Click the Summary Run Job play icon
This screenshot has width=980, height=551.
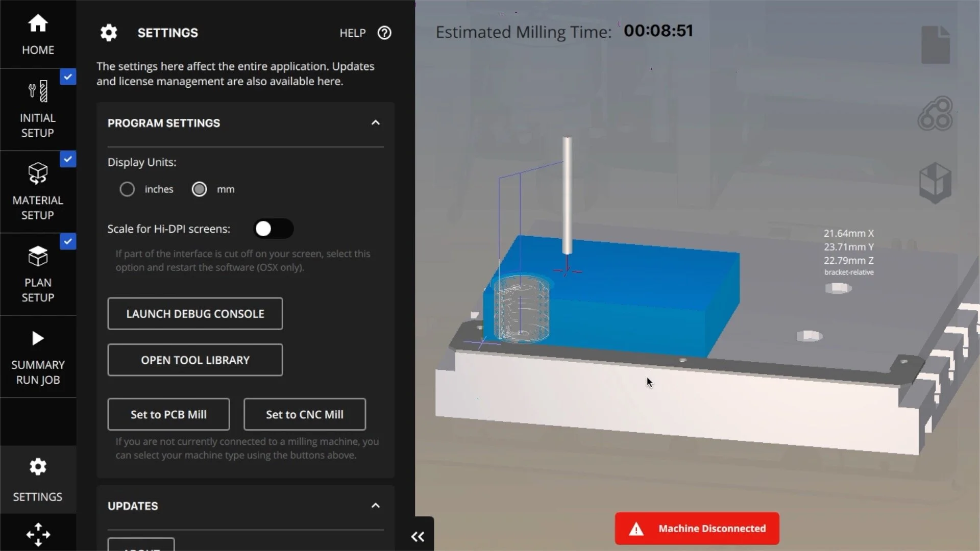pyautogui.click(x=38, y=339)
